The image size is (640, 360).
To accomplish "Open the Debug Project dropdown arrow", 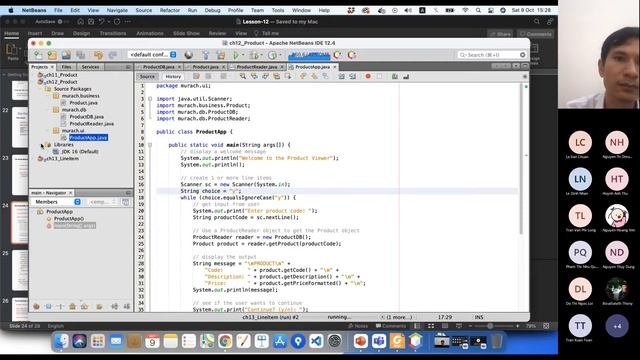I will [262, 55].
